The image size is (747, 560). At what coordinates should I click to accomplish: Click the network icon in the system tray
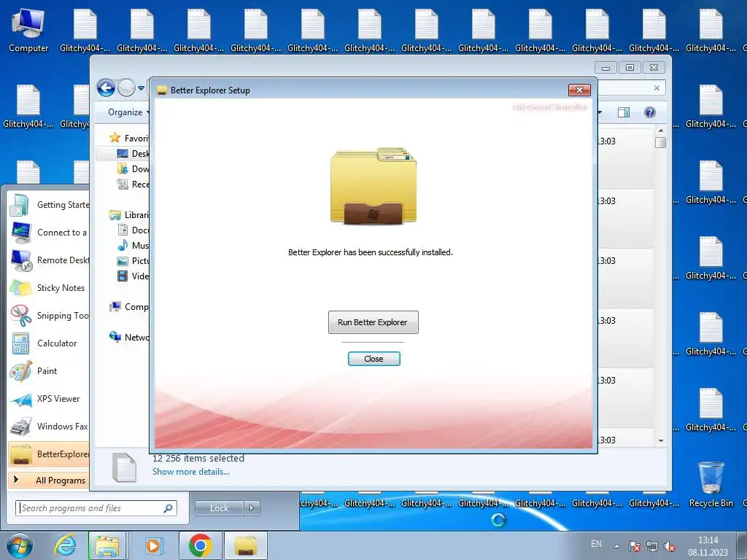tap(651, 546)
